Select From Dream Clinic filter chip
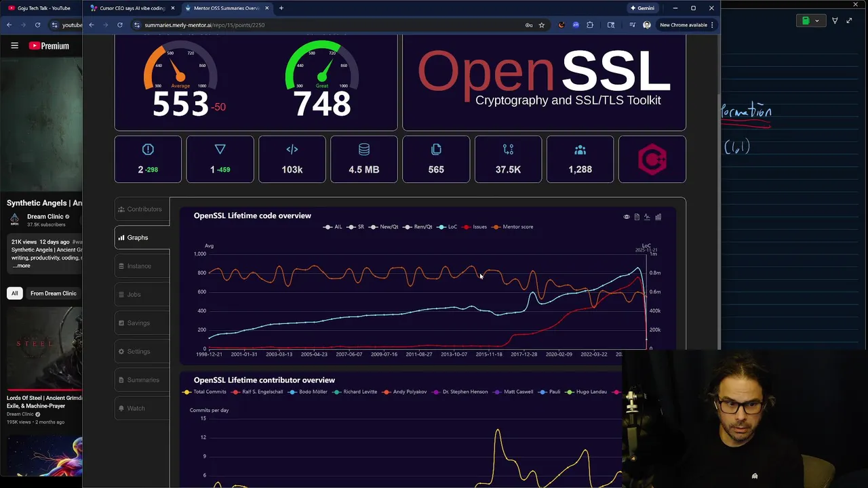The image size is (868, 488). 54,293
